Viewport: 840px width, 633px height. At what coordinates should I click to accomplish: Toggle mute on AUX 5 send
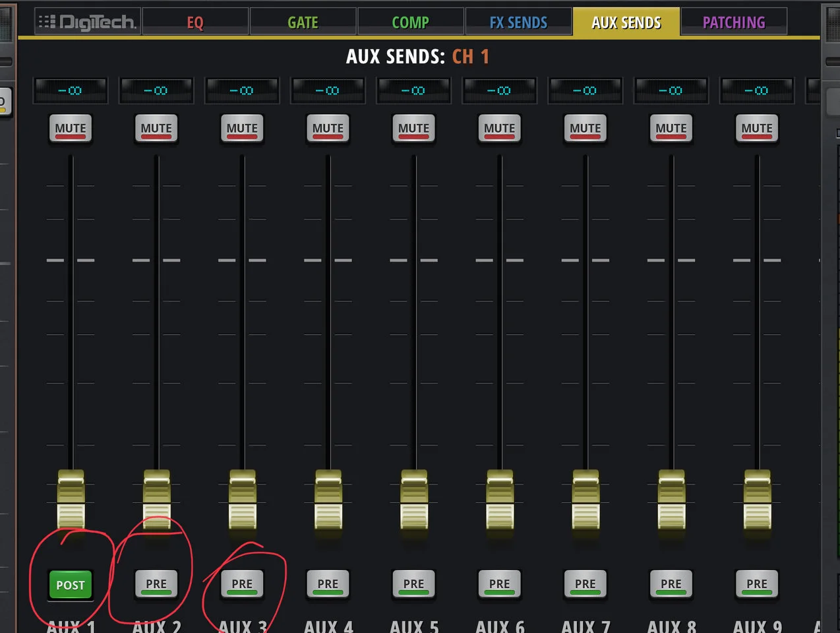coord(413,129)
